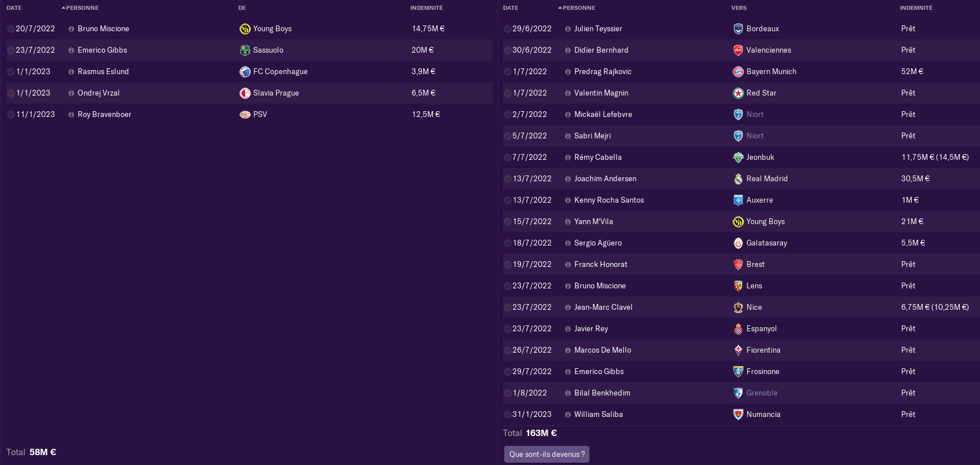This screenshot has width=980, height=465.
Task: Open the Niort club link for Mickaël Lefebvre
Action: pos(755,115)
